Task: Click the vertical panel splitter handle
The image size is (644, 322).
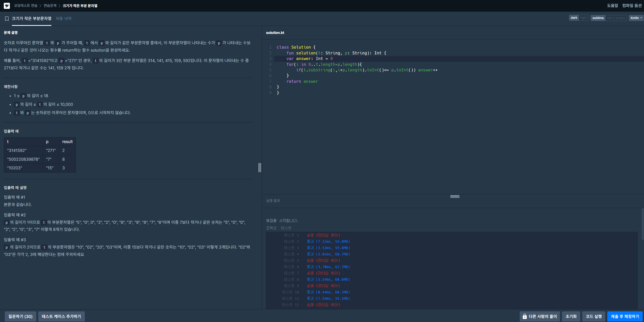Action: 259,167
